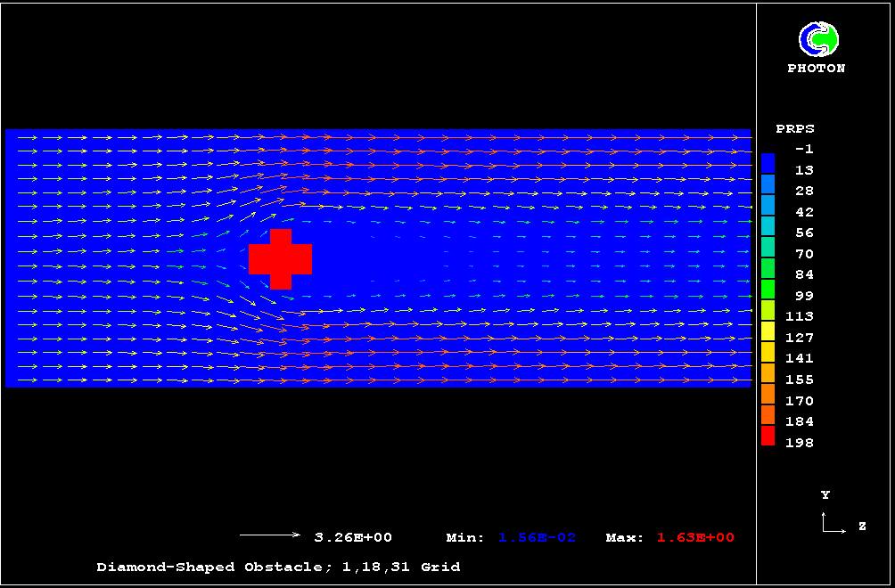Image resolution: width=895 pixels, height=588 pixels.
Task: Click the white reference vector arrow
Action: [270, 535]
